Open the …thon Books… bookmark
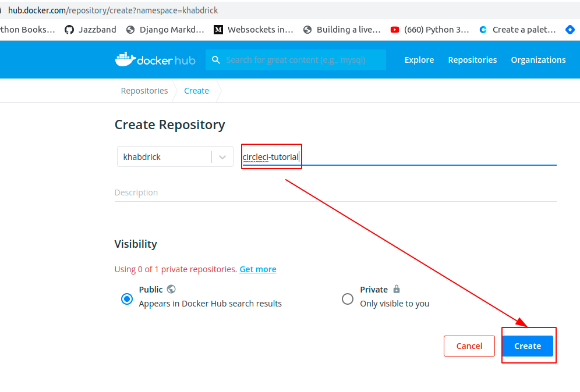This screenshot has height=392, width=580. (27, 30)
